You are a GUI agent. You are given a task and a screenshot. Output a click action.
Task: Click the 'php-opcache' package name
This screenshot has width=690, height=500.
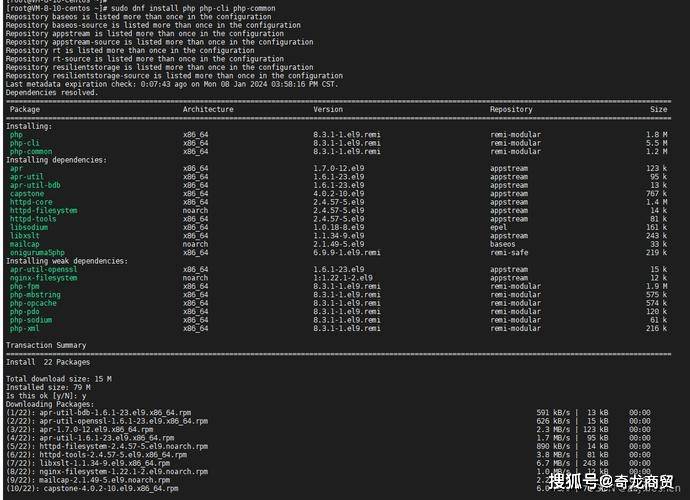point(33,303)
